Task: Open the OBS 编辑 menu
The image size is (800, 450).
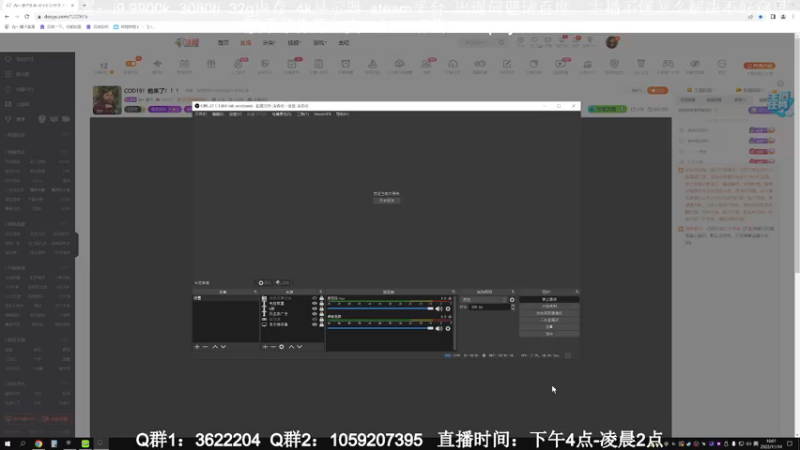Action: tap(218, 114)
